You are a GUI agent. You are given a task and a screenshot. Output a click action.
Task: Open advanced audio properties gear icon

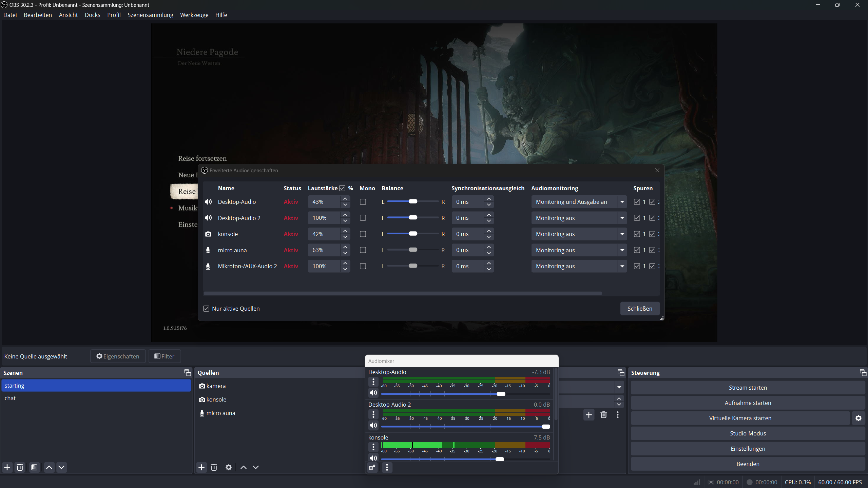click(372, 468)
